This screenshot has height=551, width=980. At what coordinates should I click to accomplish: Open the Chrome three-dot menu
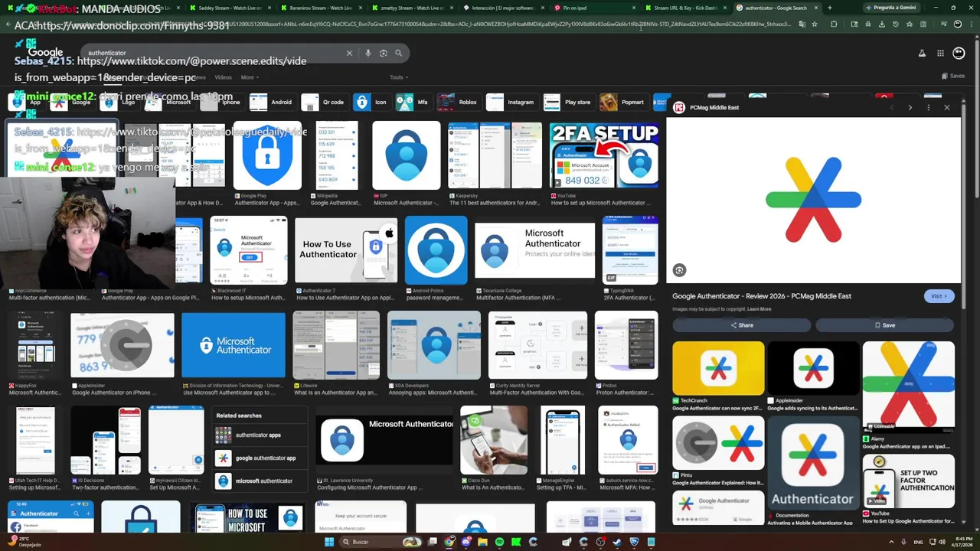970,24
